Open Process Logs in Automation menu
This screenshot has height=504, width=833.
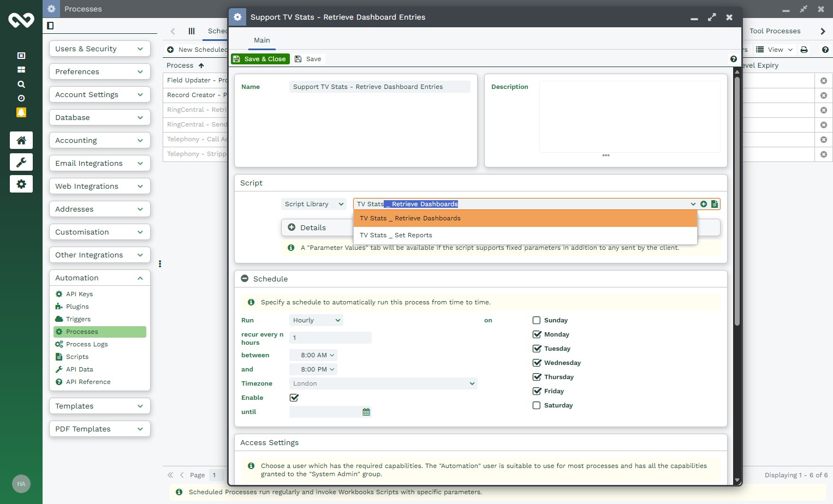coord(87,344)
